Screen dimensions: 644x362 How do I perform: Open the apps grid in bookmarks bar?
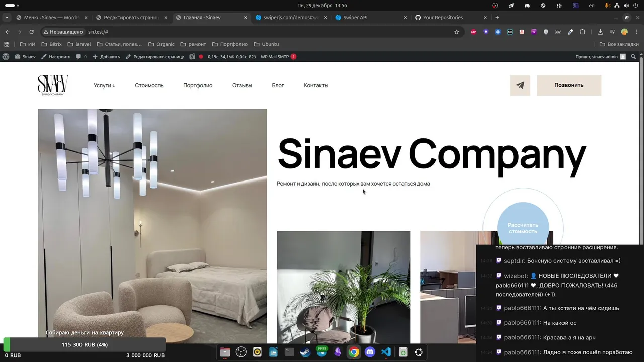(7, 44)
